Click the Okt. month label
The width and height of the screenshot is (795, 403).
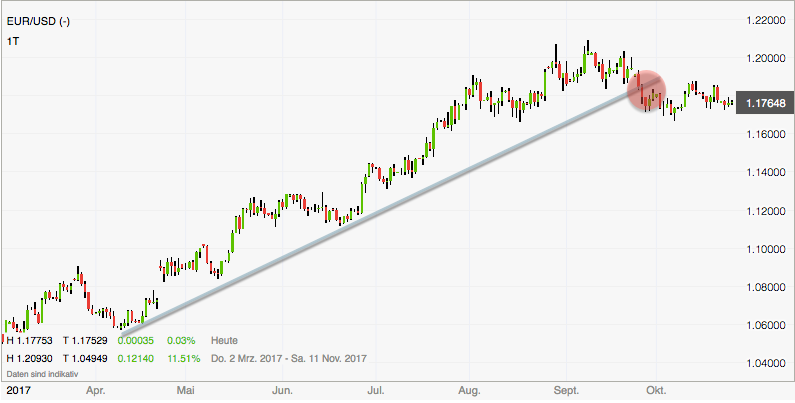pos(656,391)
